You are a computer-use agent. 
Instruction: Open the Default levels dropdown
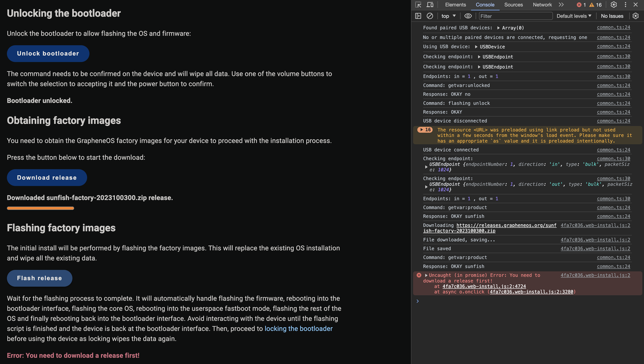click(574, 16)
